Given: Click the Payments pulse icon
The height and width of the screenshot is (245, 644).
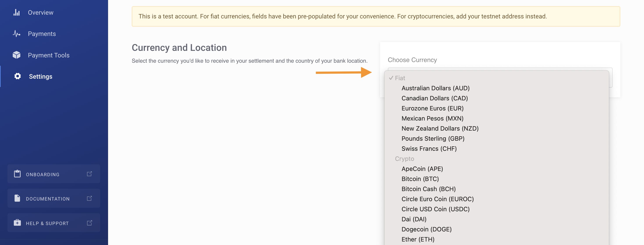Looking at the screenshot, I should click(16, 34).
